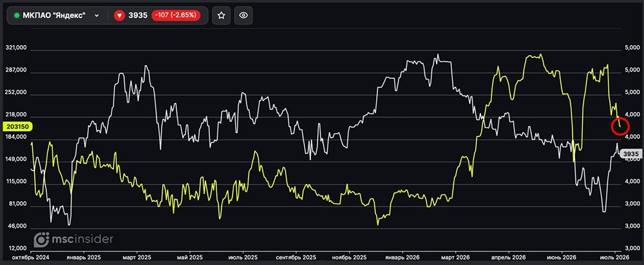Click the green status dot beside МКПАО
Screen dimensions: 644x265
tap(17, 15)
